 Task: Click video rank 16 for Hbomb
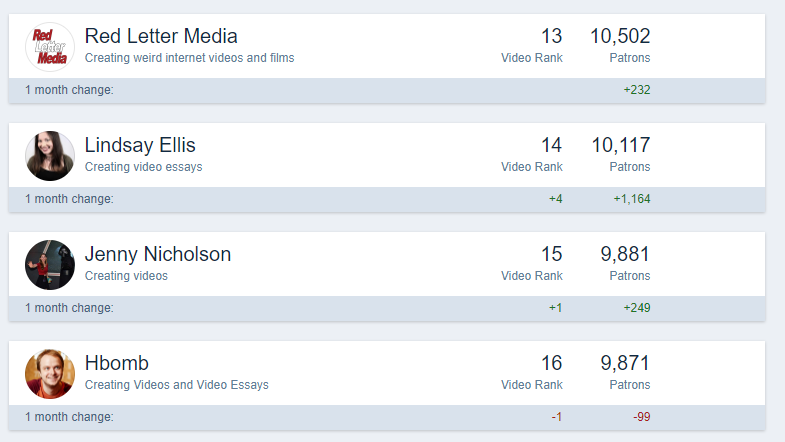click(x=551, y=363)
